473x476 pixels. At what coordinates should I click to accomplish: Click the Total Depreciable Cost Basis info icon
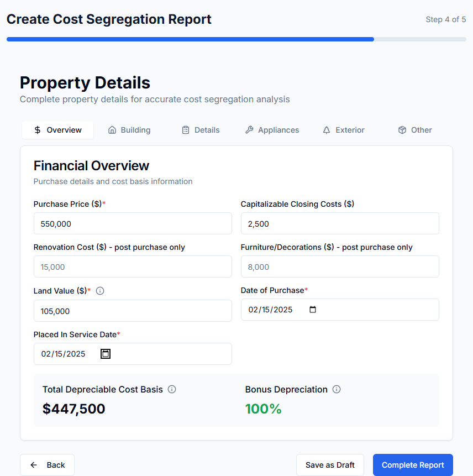[x=172, y=389]
